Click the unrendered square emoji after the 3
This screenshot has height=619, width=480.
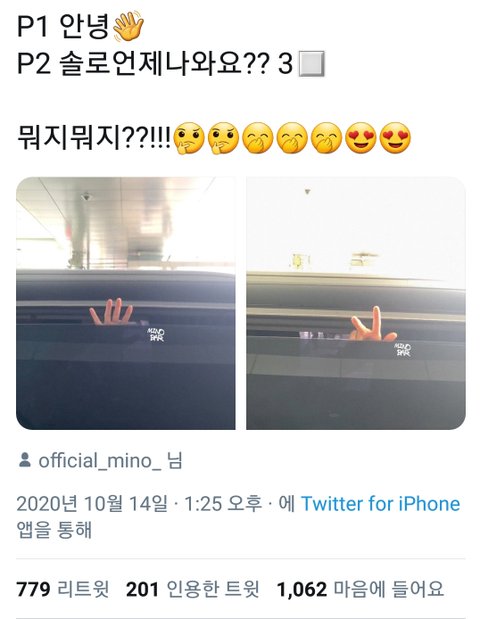(312, 64)
